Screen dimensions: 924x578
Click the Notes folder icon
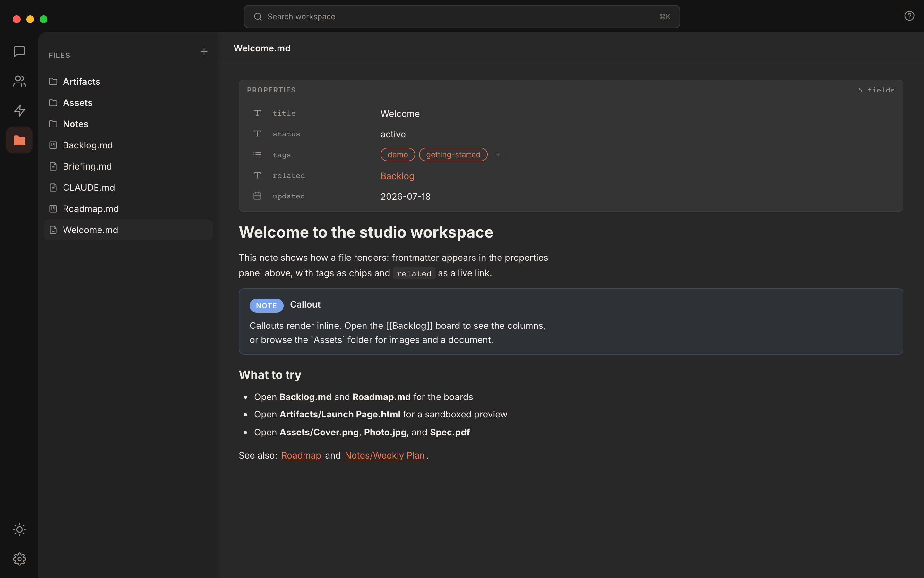54,124
